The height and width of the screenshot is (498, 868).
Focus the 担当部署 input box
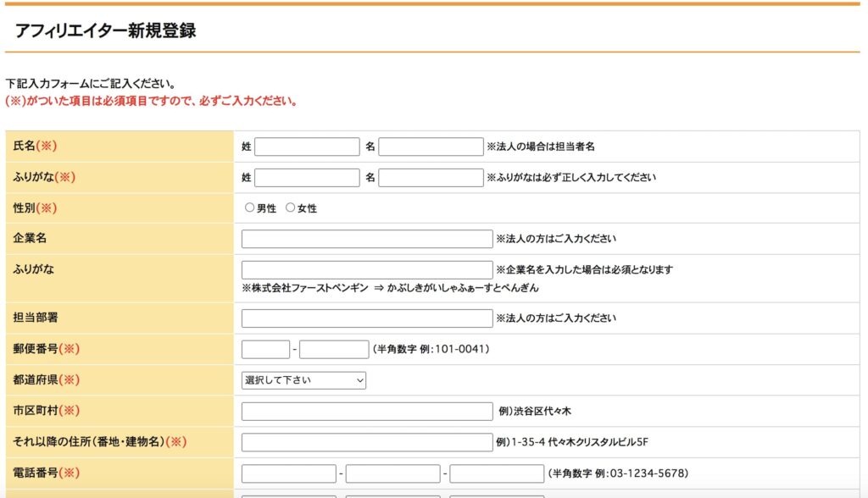366,318
